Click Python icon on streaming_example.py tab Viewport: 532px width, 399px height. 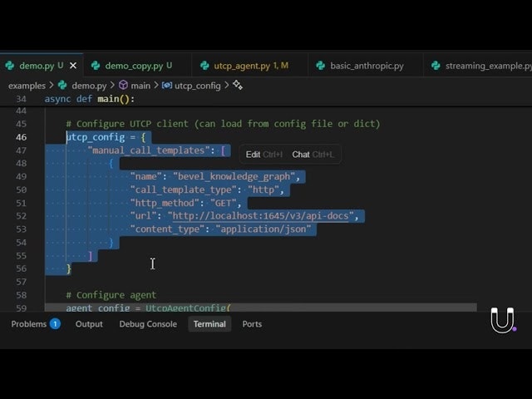point(436,66)
